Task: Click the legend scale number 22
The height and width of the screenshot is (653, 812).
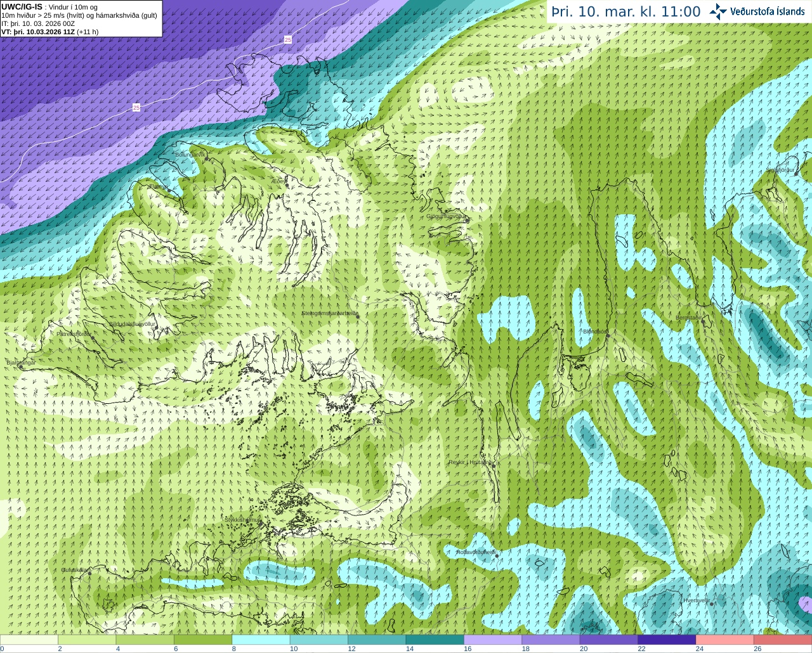Action: pyautogui.click(x=641, y=649)
